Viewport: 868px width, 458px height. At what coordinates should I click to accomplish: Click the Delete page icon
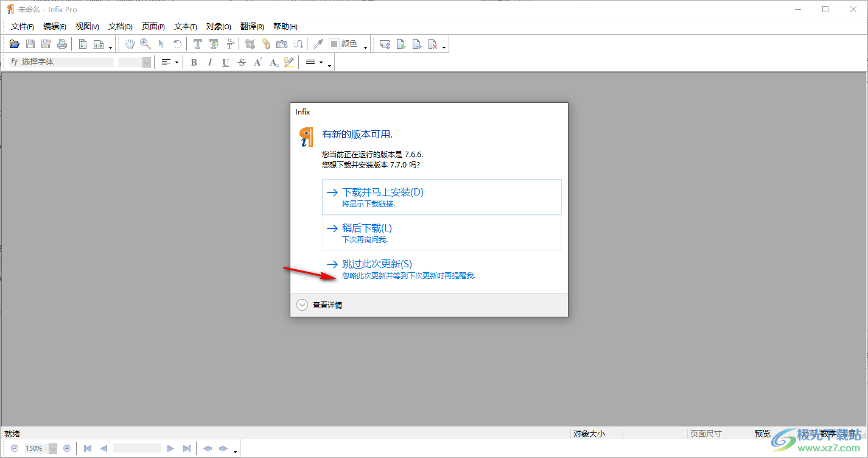point(433,44)
